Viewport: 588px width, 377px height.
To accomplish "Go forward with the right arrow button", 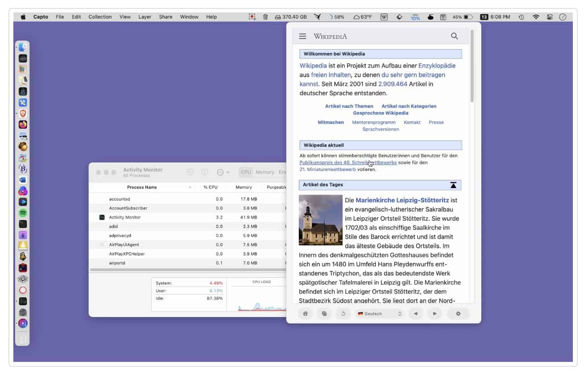I will tap(435, 313).
